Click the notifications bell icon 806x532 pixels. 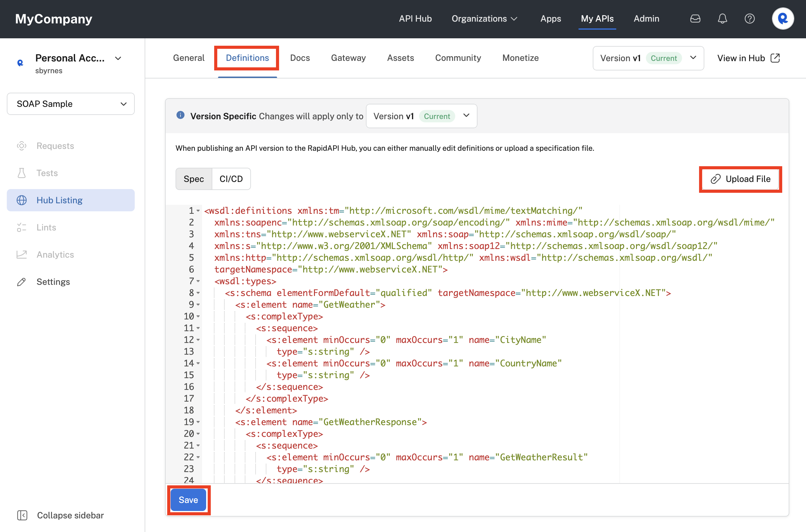pos(722,19)
